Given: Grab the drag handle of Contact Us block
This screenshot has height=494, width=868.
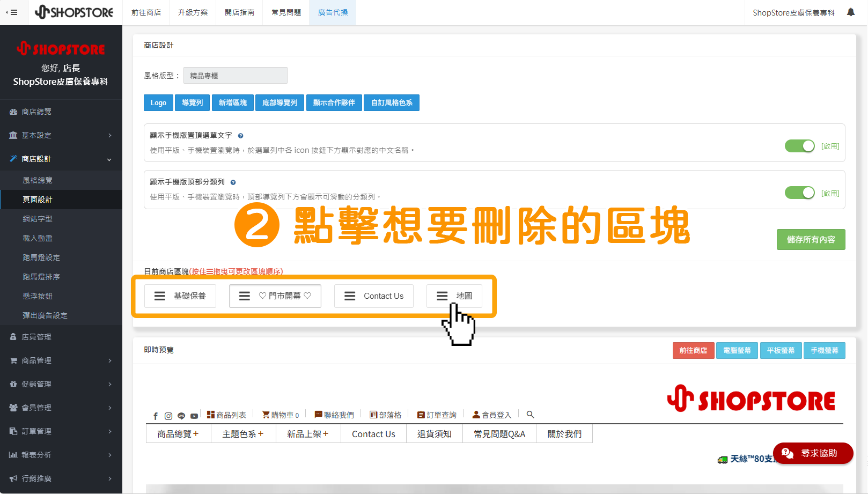Looking at the screenshot, I should coord(350,296).
